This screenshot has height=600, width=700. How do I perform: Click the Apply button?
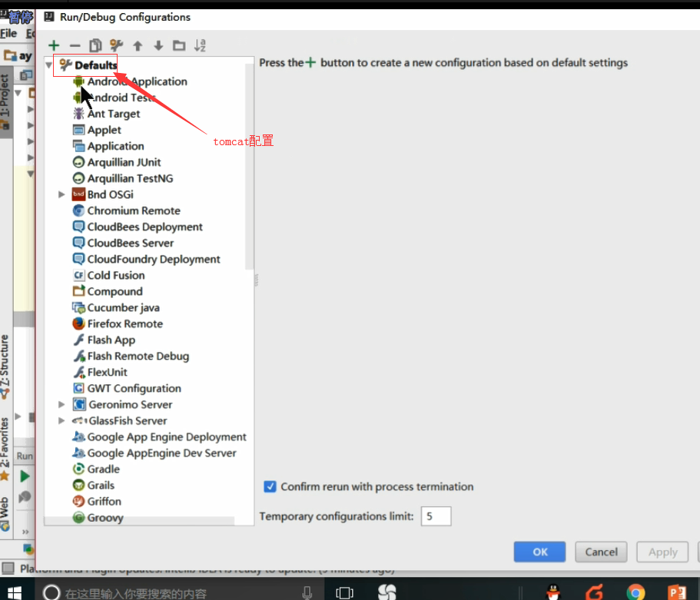point(662,552)
